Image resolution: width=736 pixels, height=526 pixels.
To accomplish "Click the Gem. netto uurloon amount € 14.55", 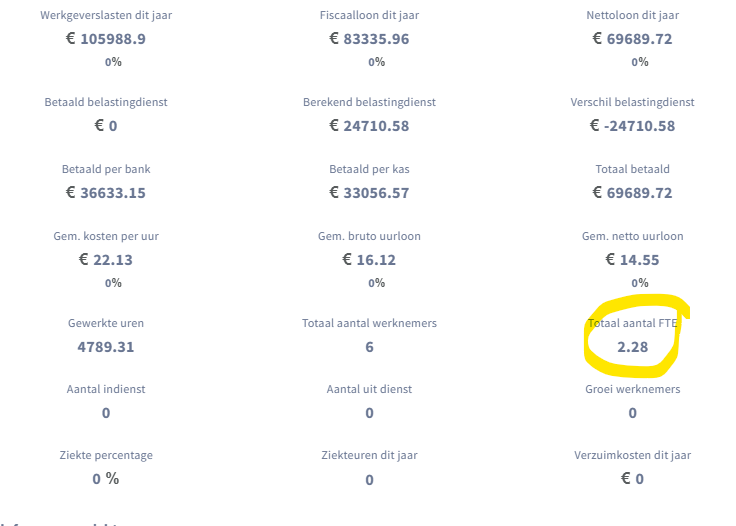I will tap(632, 260).
